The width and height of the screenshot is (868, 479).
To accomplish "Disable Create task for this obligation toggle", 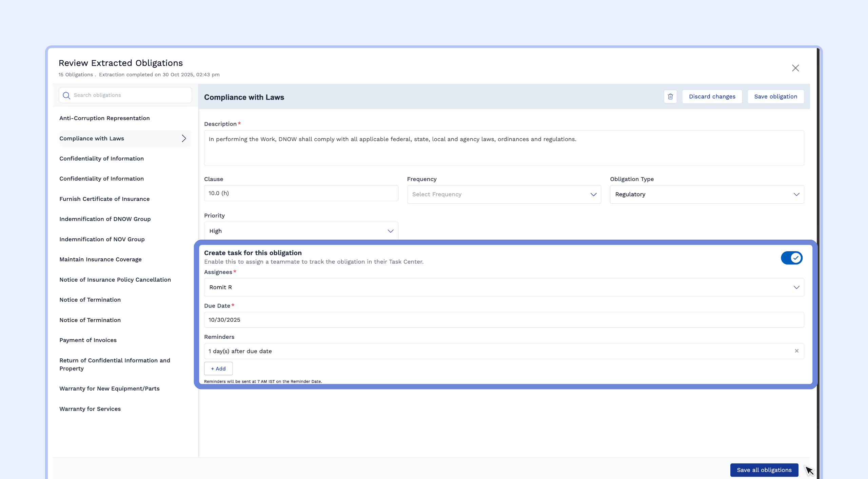I will pos(791,258).
